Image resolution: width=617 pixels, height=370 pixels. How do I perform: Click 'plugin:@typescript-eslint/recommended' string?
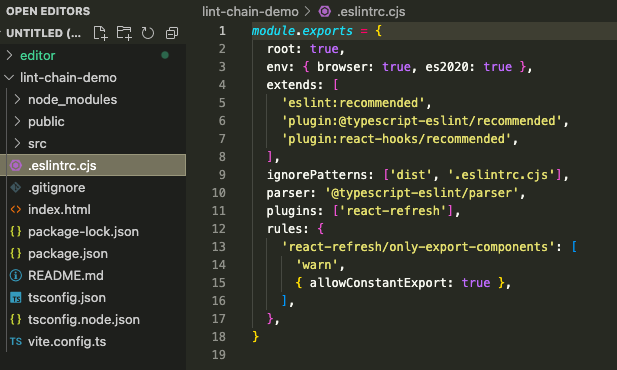tap(421, 121)
